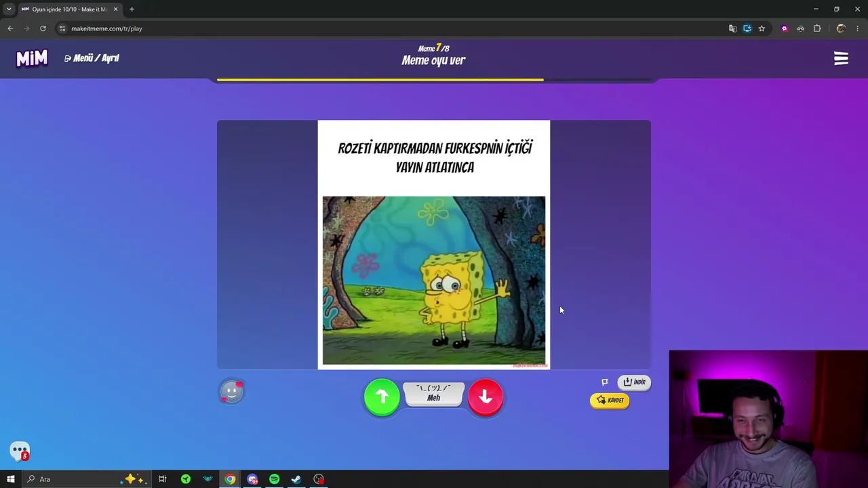
Task: Open Task View on the taskbar
Action: click(x=163, y=479)
